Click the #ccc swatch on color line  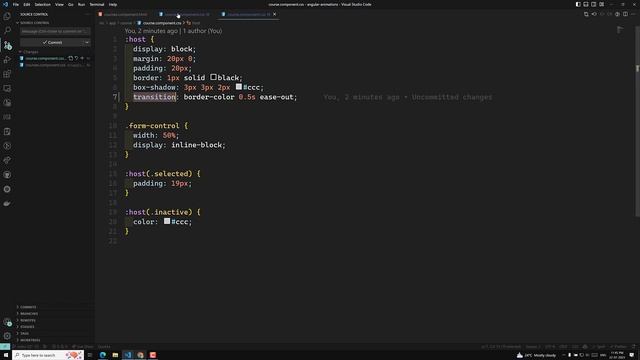(167, 221)
